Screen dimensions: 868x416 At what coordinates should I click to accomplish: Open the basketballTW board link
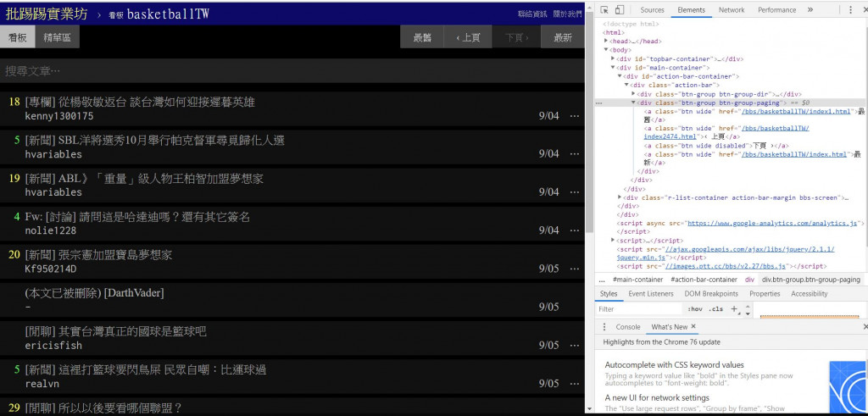coord(159,14)
